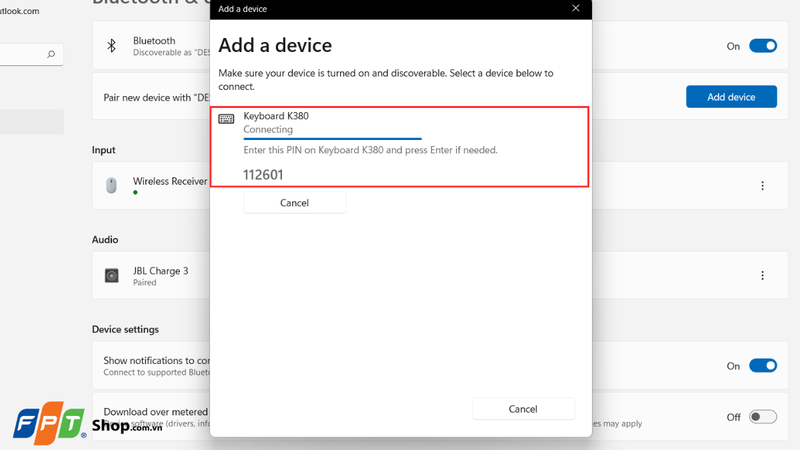The width and height of the screenshot is (800, 450).
Task: Open more options for Wireless Receiver
Action: click(762, 186)
